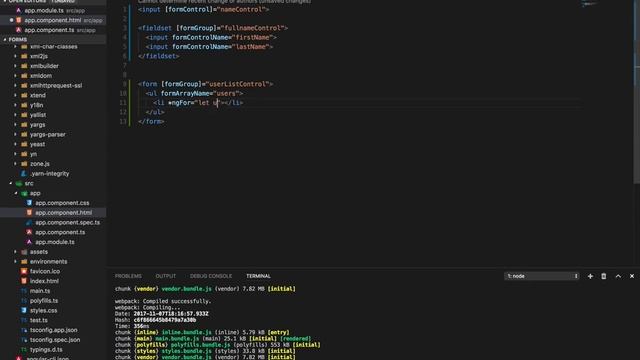Click the editor vertical scrollbar
Viewport: 640px width, 360px height.
pyautogui.click(x=637, y=92)
